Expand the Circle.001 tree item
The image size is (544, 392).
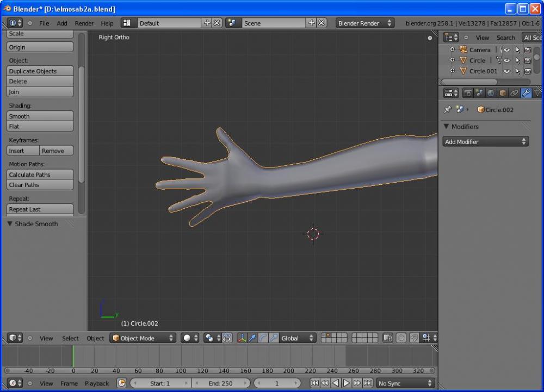[x=452, y=71]
